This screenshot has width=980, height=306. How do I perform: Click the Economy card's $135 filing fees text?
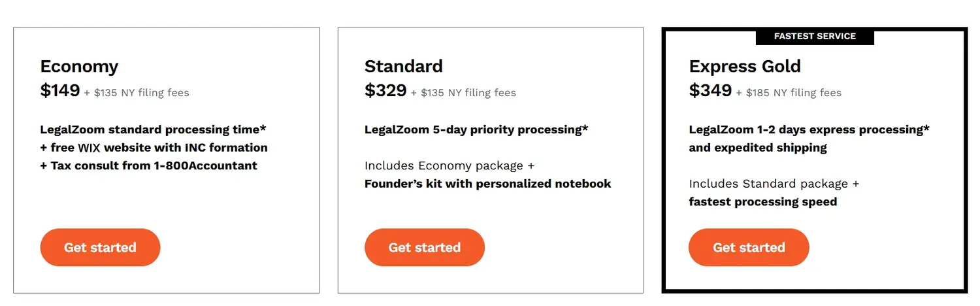[x=141, y=93]
